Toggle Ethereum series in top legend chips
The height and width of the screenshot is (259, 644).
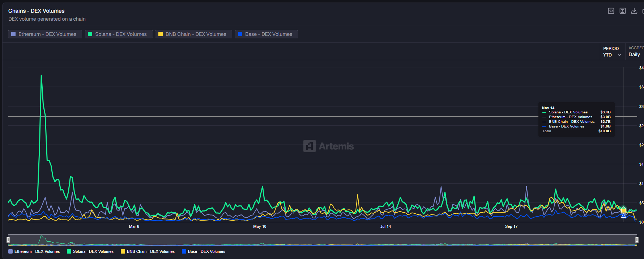click(x=45, y=34)
